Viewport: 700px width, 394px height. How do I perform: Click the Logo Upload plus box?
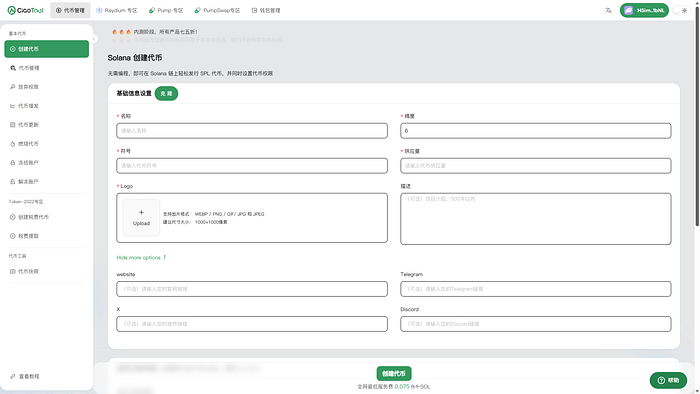click(141, 218)
